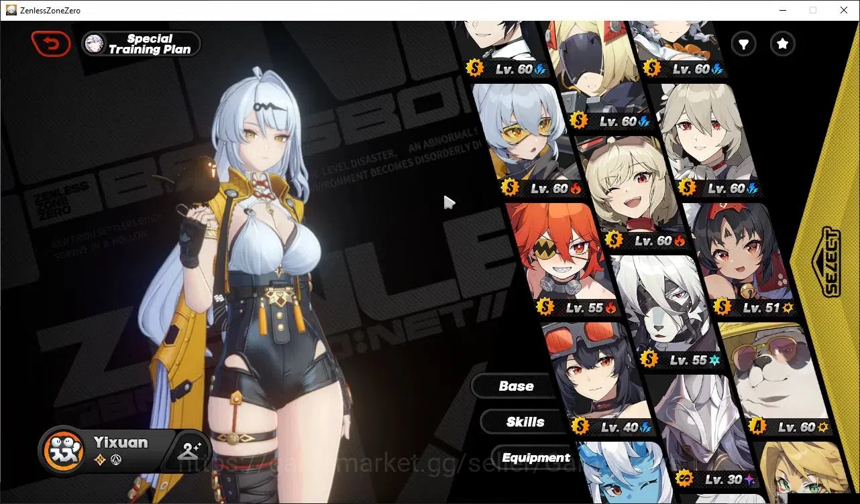Click the S-rank badge beside Lv. 55 fire
The width and height of the screenshot is (860, 504).
pyautogui.click(x=546, y=308)
